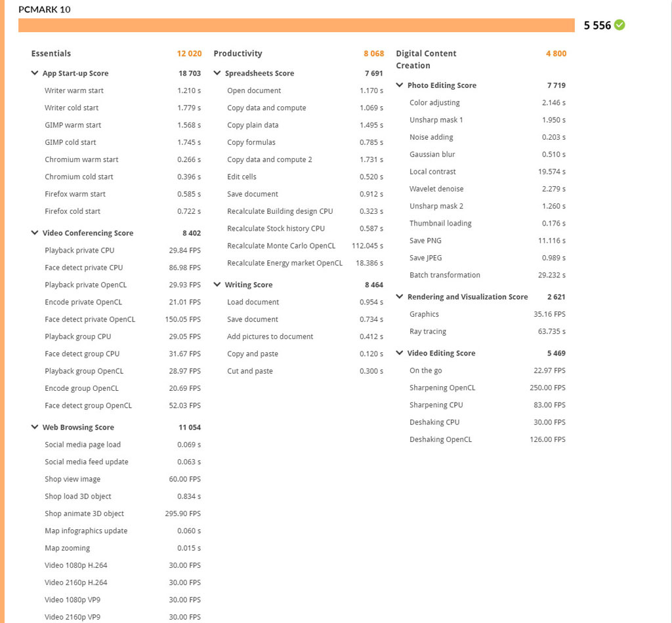Select the Essentials heading
Image resolution: width=672 pixels, height=623 pixels.
coord(51,54)
